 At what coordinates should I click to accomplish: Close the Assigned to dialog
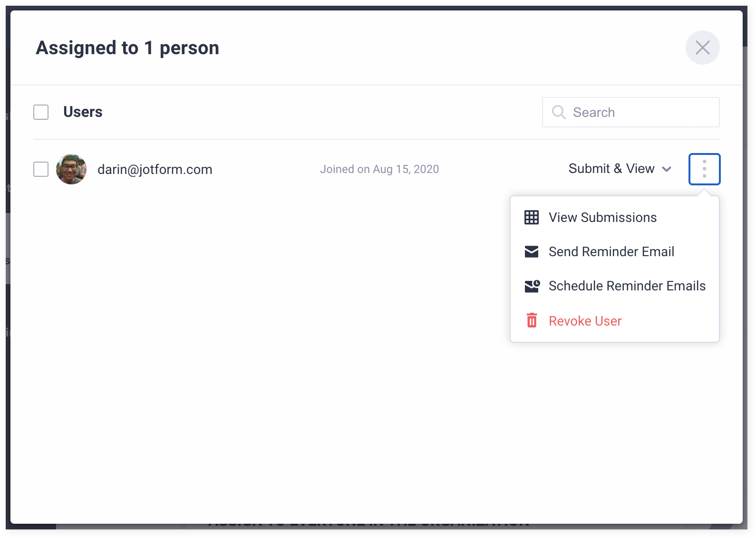[702, 48]
